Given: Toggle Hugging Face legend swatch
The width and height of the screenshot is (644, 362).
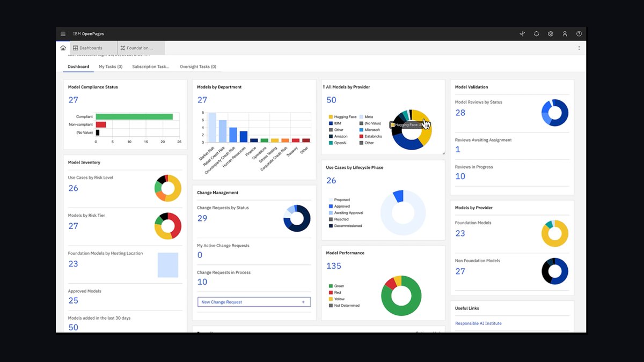Looking at the screenshot, I should (331, 117).
